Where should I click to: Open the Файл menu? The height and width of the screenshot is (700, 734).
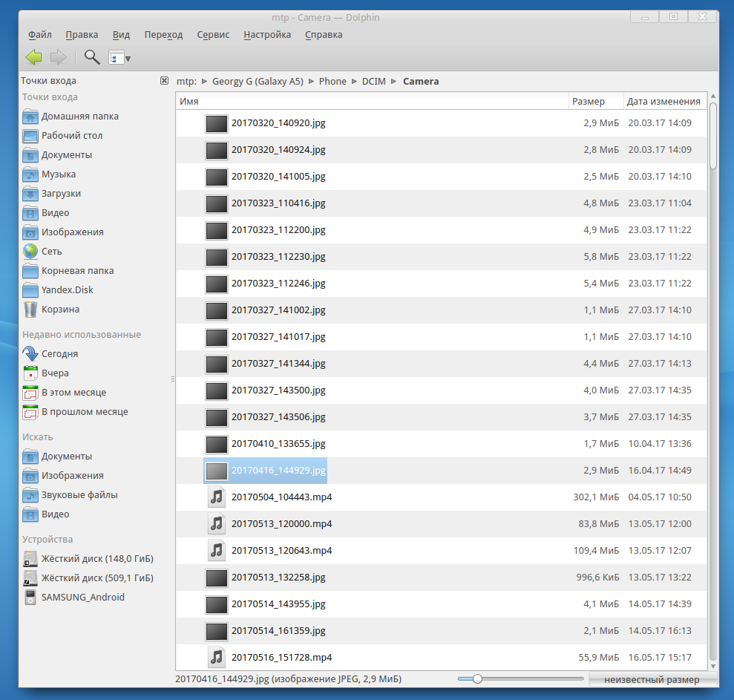[40, 35]
